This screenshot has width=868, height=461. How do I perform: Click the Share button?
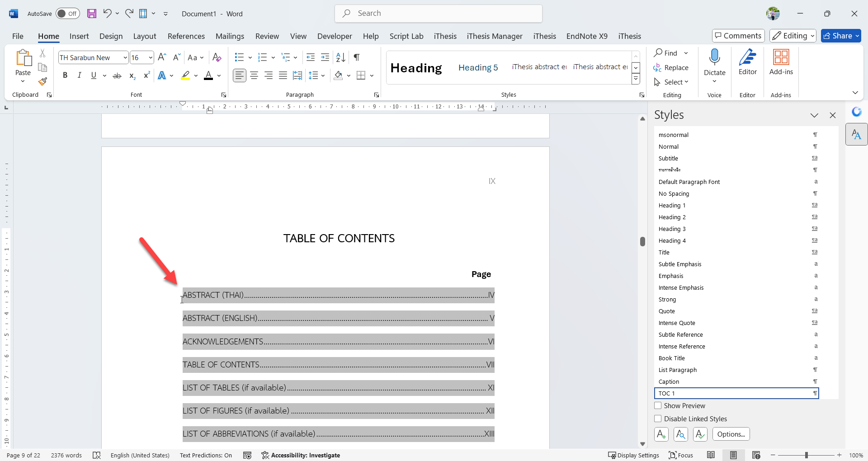coord(841,36)
